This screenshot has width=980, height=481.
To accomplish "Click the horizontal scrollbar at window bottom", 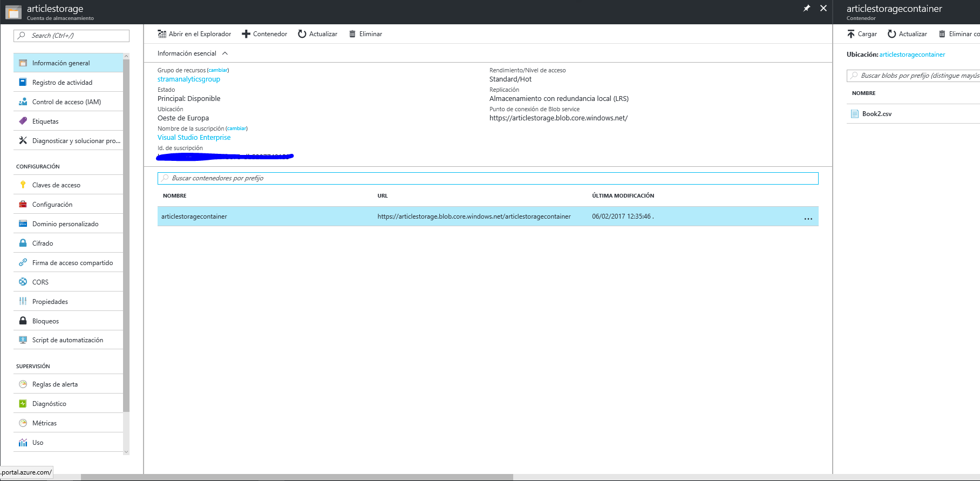I will pos(297,477).
